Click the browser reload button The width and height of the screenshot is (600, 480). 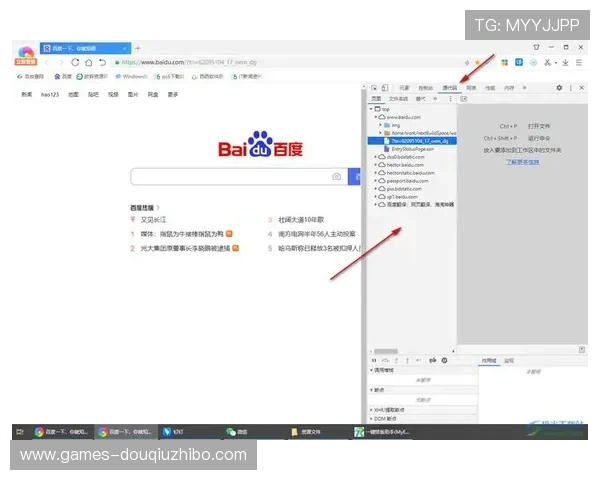click(75, 62)
